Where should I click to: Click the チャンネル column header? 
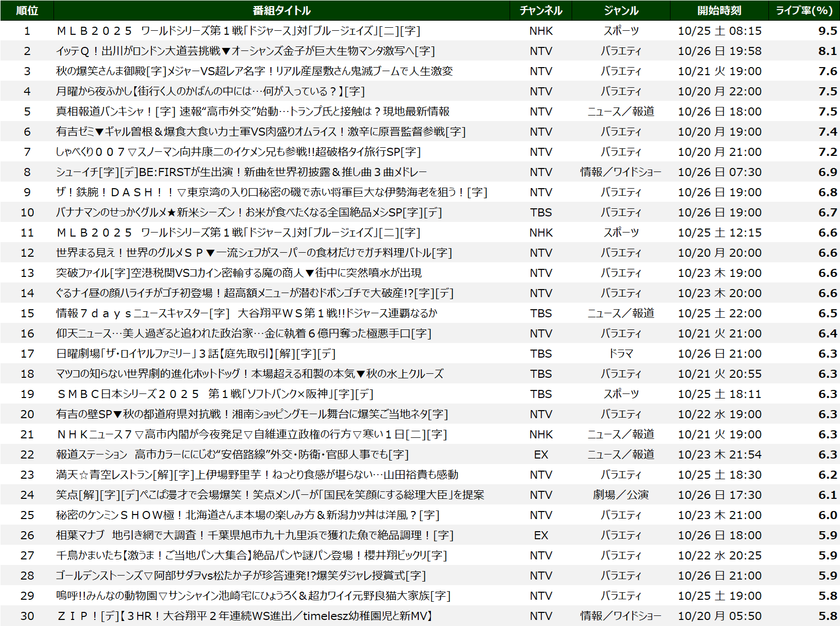click(x=541, y=11)
